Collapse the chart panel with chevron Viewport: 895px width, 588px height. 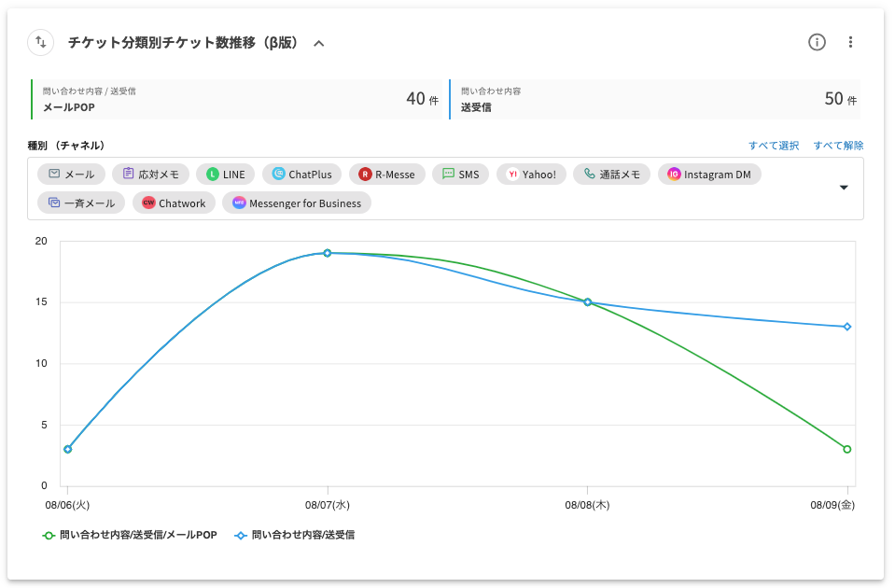[319, 43]
